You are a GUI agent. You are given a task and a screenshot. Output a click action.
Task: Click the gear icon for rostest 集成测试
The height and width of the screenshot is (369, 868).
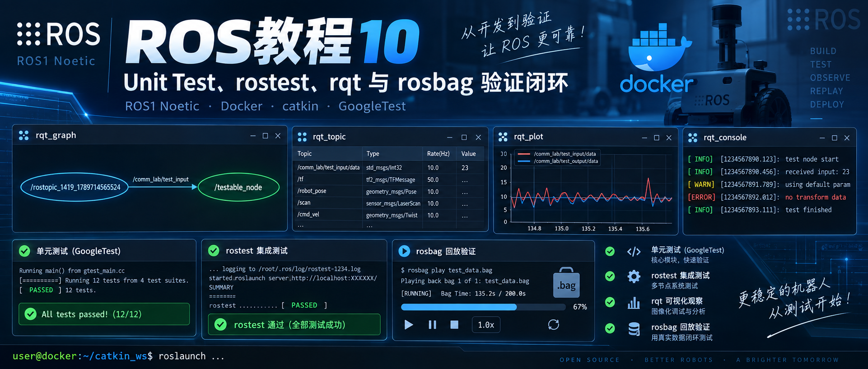[634, 276]
